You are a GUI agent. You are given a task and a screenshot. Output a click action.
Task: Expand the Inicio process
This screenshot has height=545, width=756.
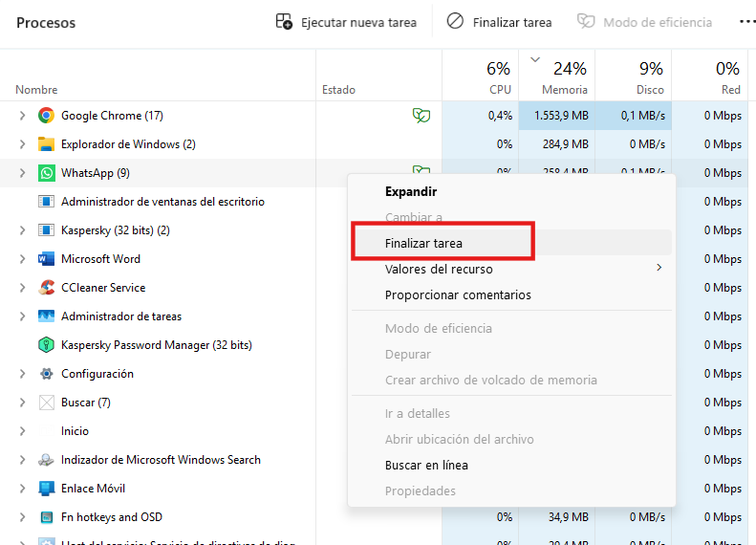pyautogui.click(x=22, y=431)
